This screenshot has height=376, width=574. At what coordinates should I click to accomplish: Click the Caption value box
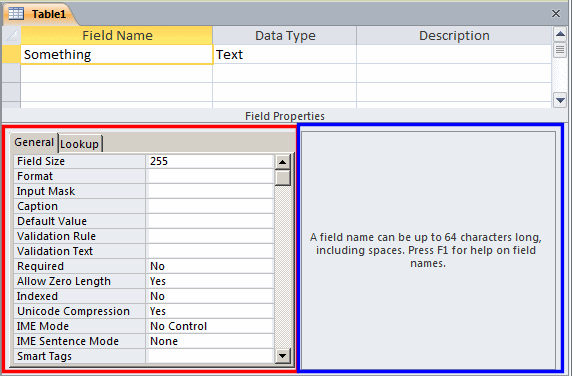pyautogui.click(x=210, y=206)
